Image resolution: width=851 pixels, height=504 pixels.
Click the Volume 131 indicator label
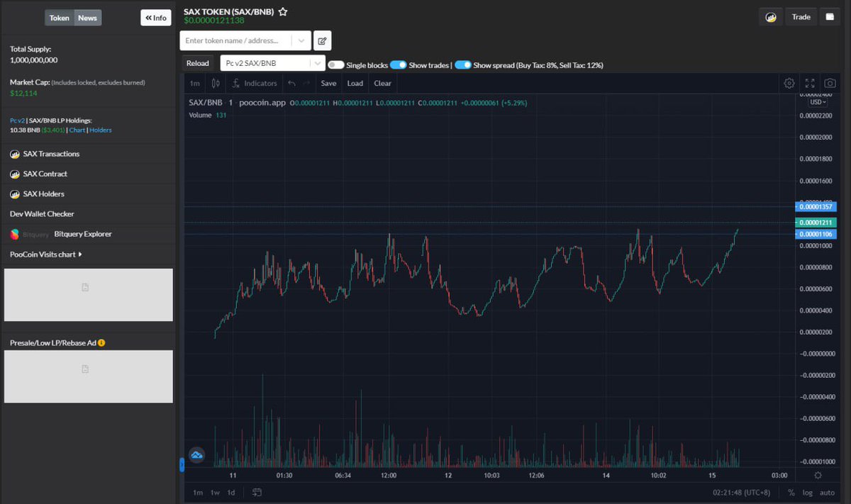pos(207,115)
